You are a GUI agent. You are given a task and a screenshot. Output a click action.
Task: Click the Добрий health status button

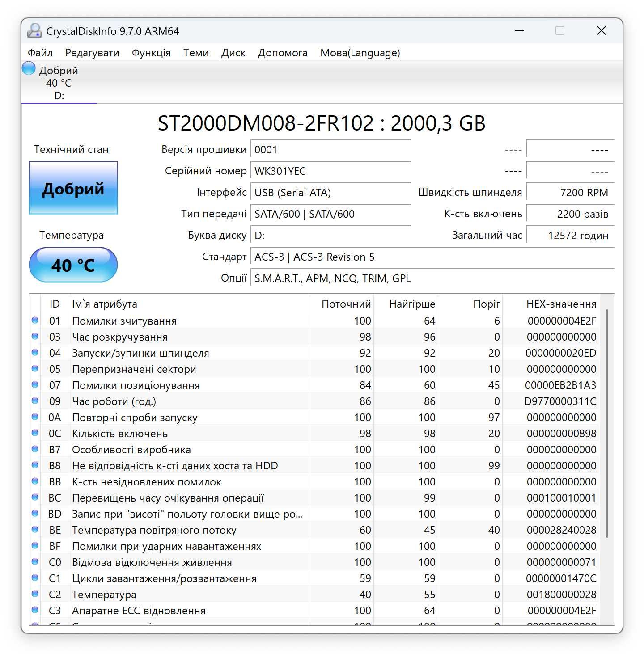click(x=73, y=188)
